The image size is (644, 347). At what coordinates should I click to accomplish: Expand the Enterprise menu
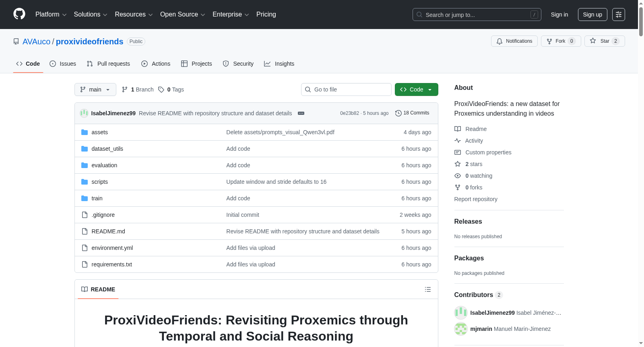[231, 15]
